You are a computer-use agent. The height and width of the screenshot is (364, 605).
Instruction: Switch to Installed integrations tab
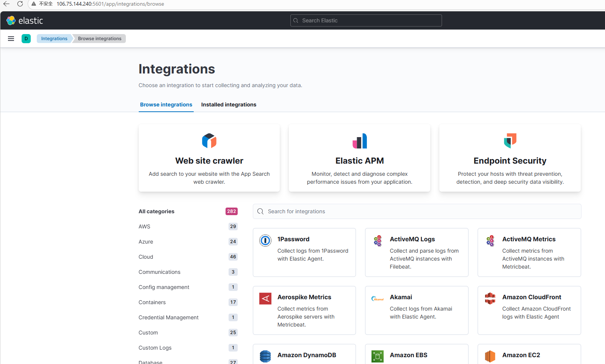pos(229,105)
